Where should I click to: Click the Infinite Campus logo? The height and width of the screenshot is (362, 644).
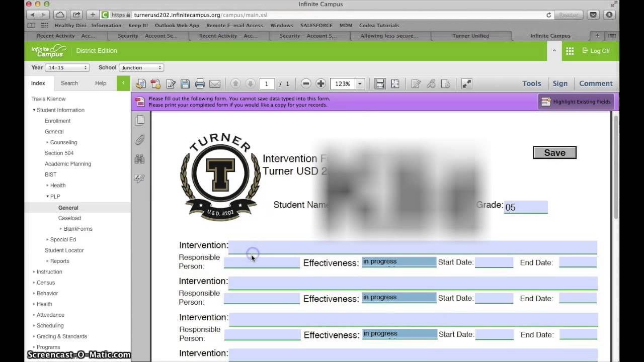[x=49, y=51]
